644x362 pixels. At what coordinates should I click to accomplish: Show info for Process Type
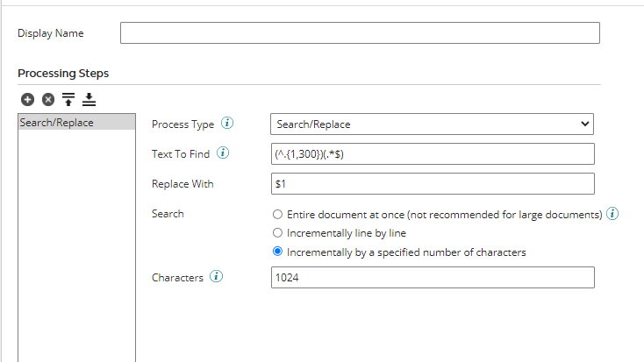(x=227, y=124)
